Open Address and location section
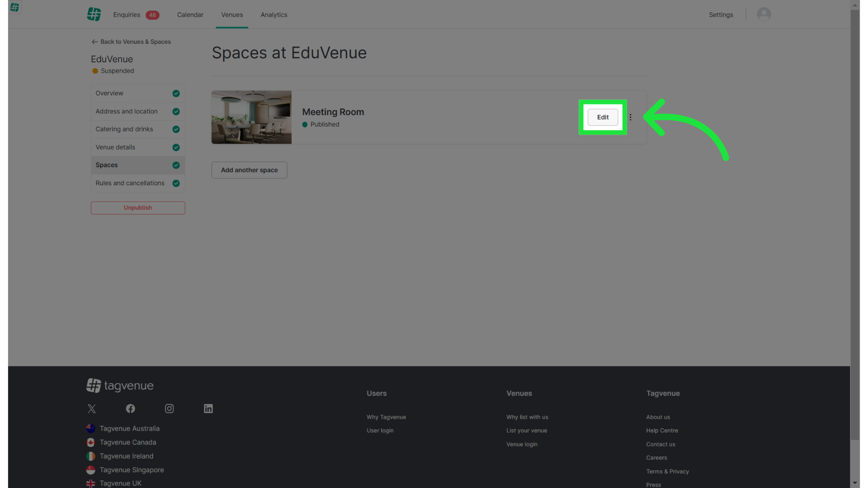The width and height of the screenshot is (868, 488). point(138,112)
